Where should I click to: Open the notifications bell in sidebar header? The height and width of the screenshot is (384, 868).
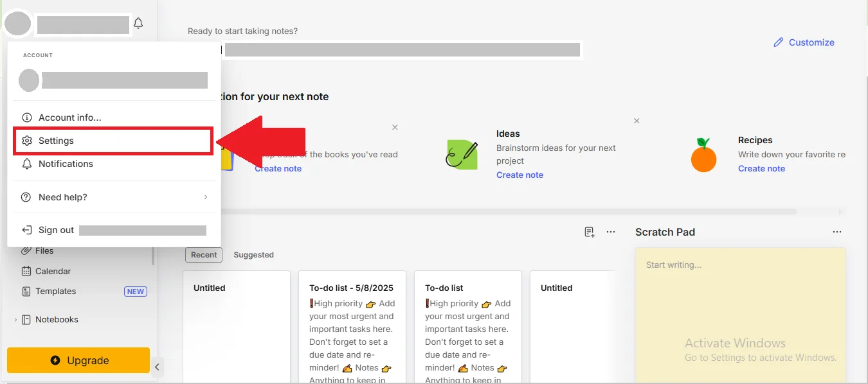tap(138, 24)
